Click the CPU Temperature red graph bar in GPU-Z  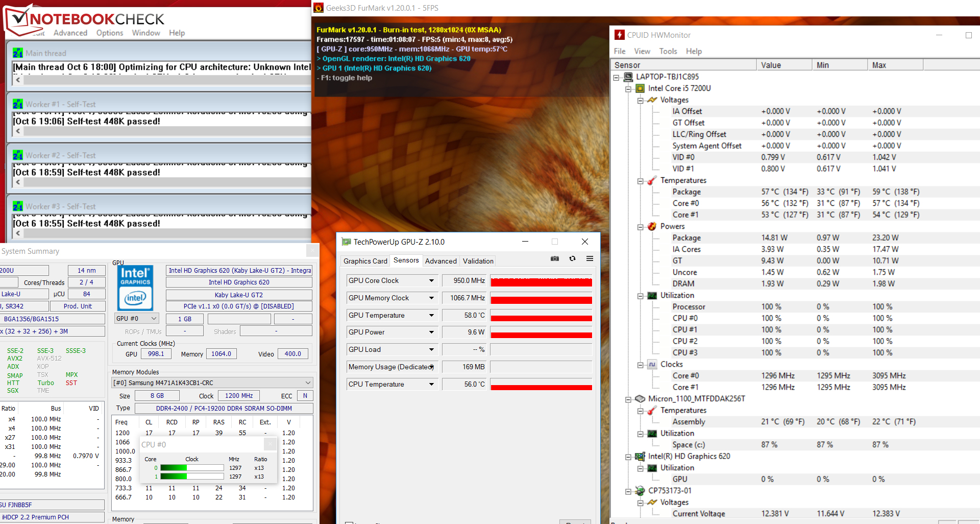[541, 387]
